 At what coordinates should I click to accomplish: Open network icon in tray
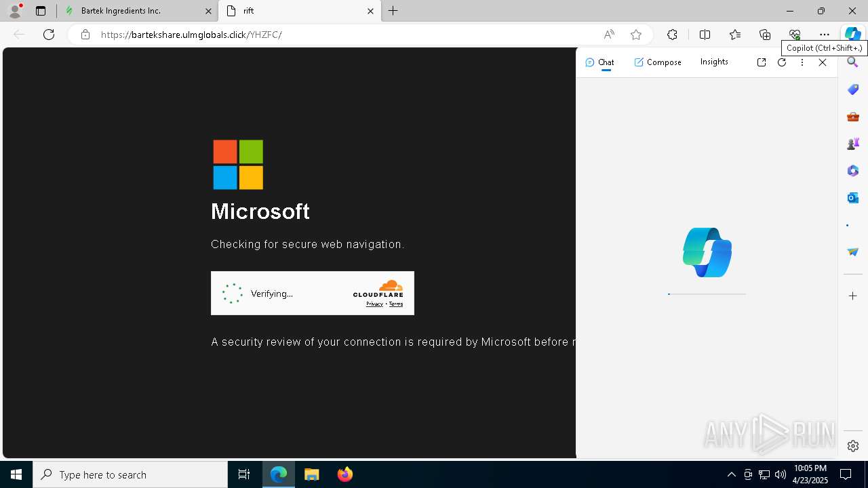coord(764,474)
